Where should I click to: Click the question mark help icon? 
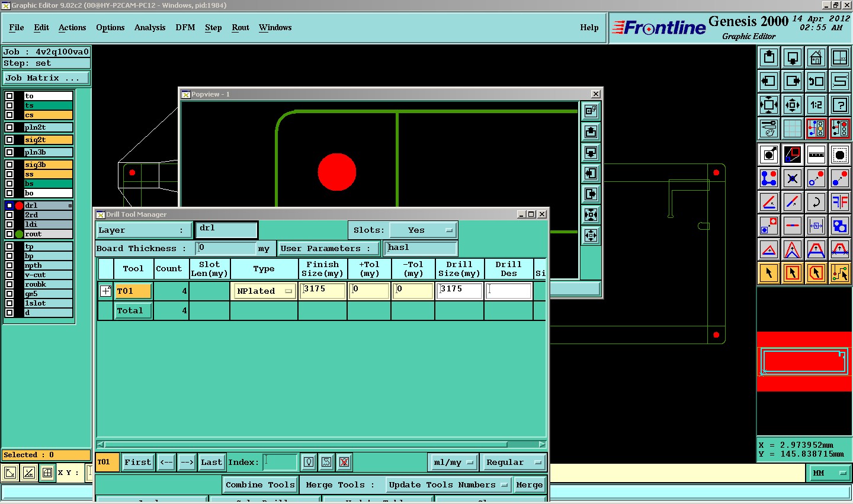pyautogui.click(x=840, y=105)
